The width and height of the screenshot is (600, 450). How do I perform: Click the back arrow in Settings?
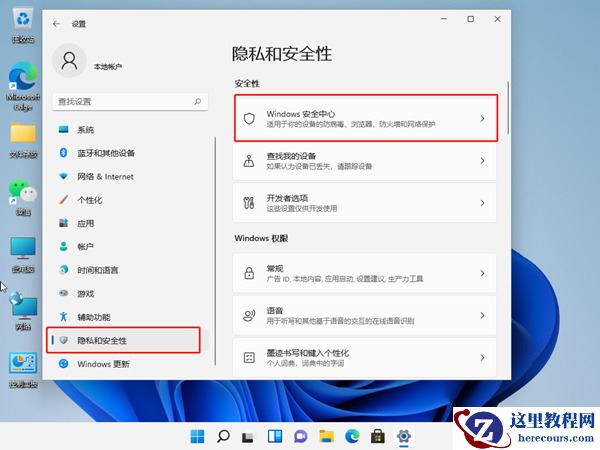click(57, 24)
